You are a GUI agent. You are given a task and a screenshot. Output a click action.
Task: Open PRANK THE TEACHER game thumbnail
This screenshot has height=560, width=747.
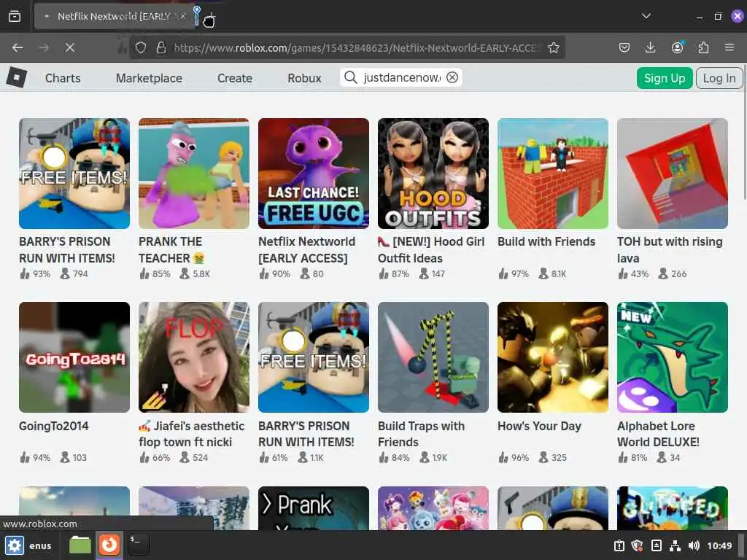coord(194,174)
